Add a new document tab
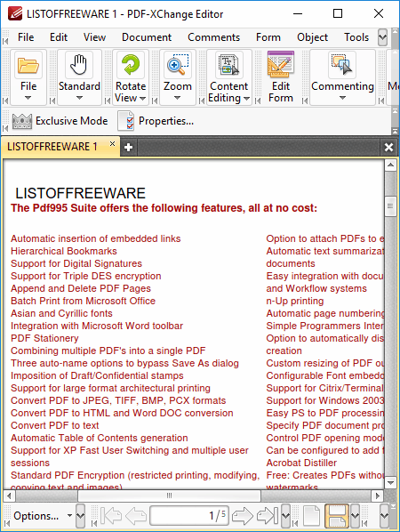This screenshot has width=400, height=532. tap(129, 148)
